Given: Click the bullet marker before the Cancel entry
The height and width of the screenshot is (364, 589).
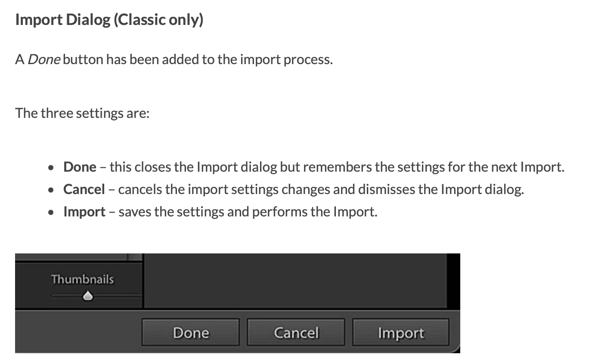Looking at the screenshot, I should coord(51,190).
